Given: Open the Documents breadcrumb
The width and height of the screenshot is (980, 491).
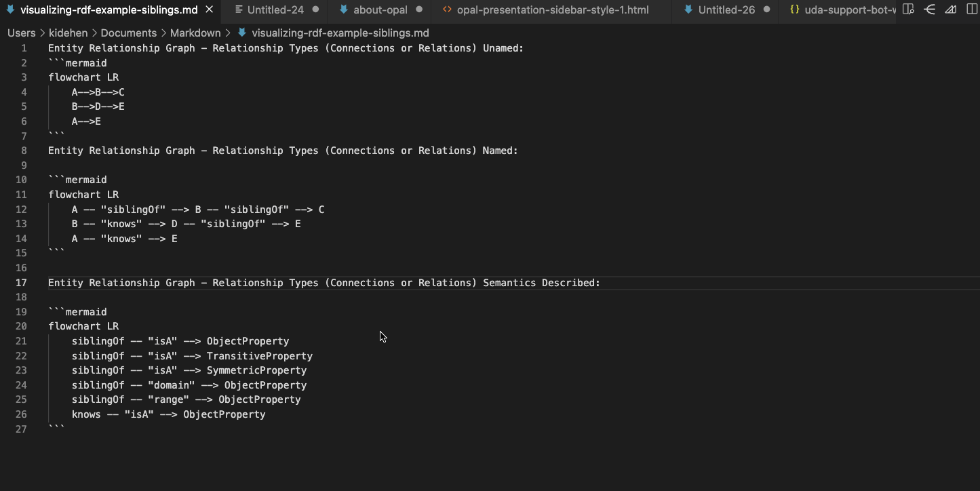Looking at the screenshot, I should click(x=129, y=33).
